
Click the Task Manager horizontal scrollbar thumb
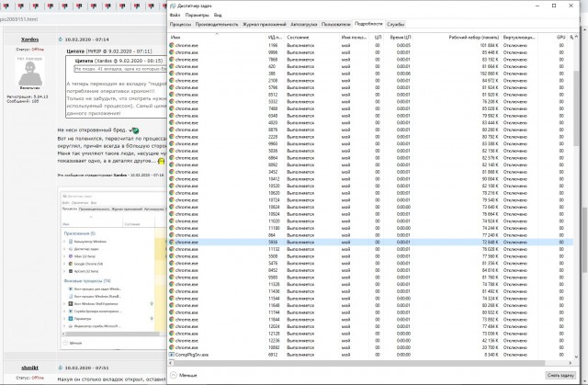point(359,363)
